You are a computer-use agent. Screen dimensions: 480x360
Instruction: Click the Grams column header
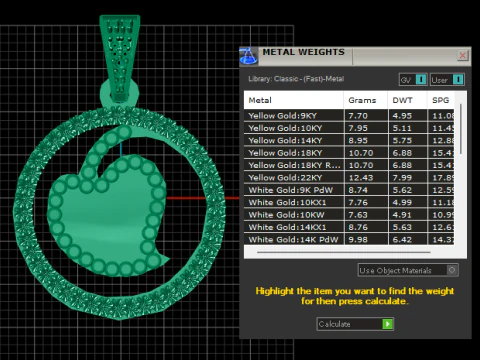(x=366, y=100)
